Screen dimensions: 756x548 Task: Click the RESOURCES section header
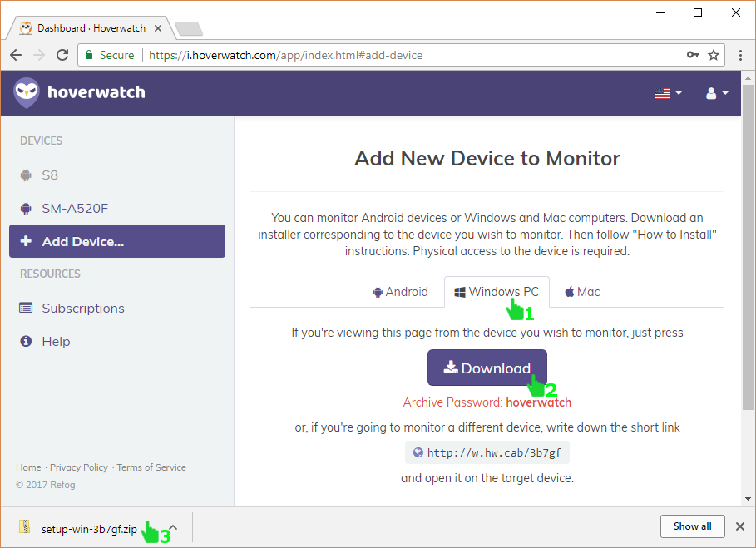(50, 274)
